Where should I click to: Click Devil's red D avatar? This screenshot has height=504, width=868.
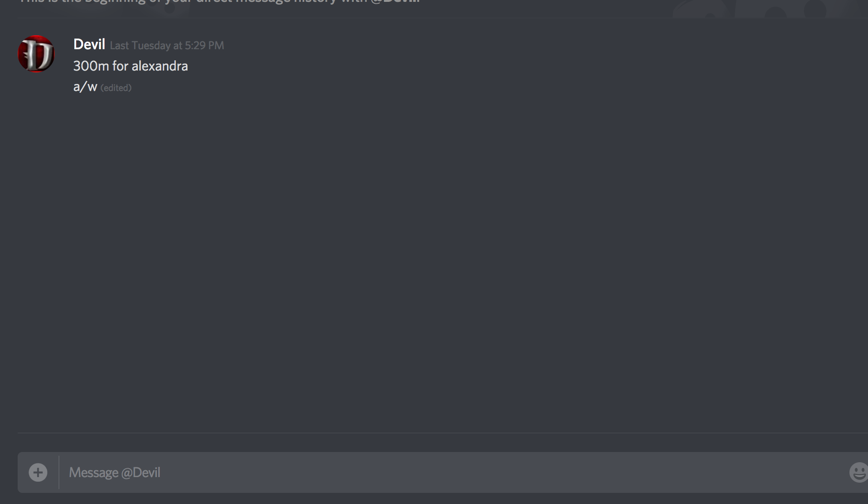pyautogui.click(x=36, y=54)
